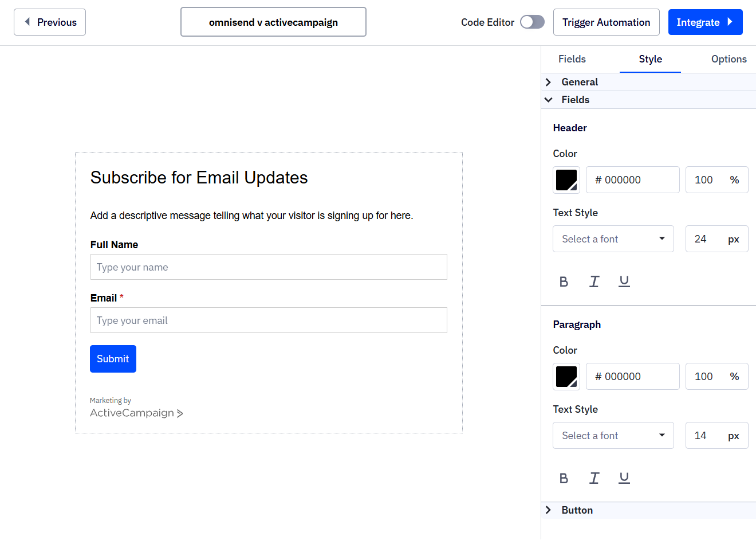
Task: Click the blue Submit button in form
Action: [x=113, y=359]
